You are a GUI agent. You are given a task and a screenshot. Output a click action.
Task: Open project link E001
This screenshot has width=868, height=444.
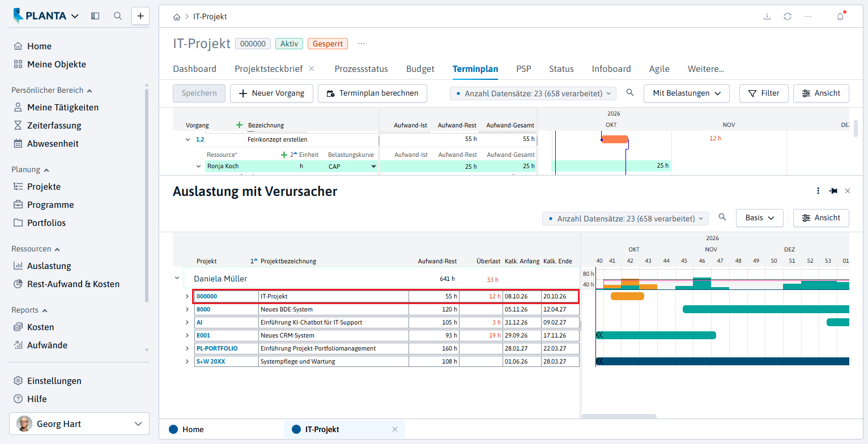(203, 335)
